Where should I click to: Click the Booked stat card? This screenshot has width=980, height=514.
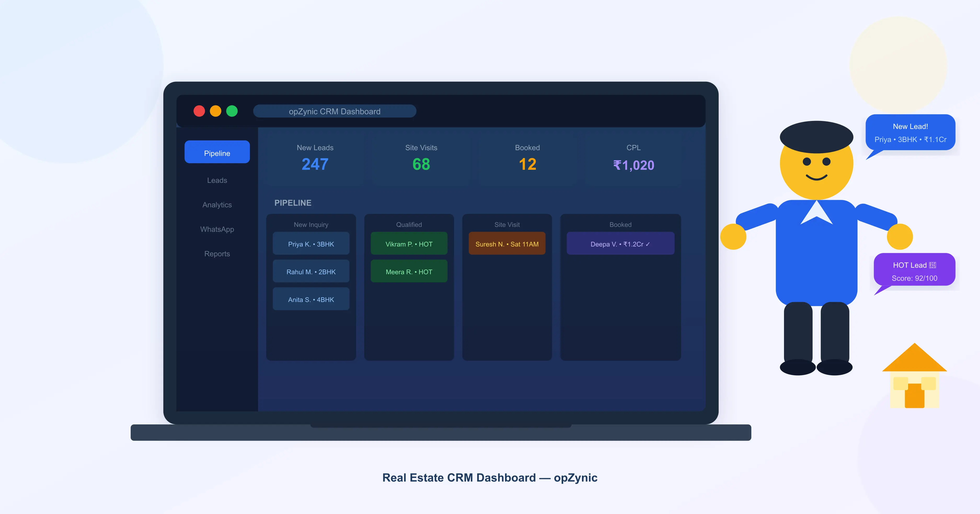(x=527, y=158)
